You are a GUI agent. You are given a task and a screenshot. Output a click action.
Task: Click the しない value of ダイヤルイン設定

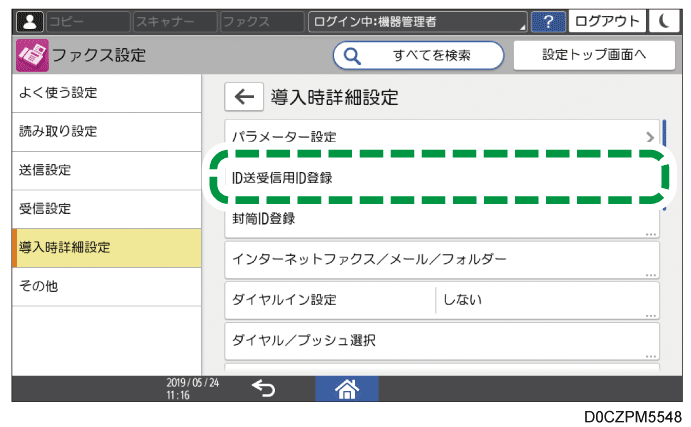(x=462, y=300)
